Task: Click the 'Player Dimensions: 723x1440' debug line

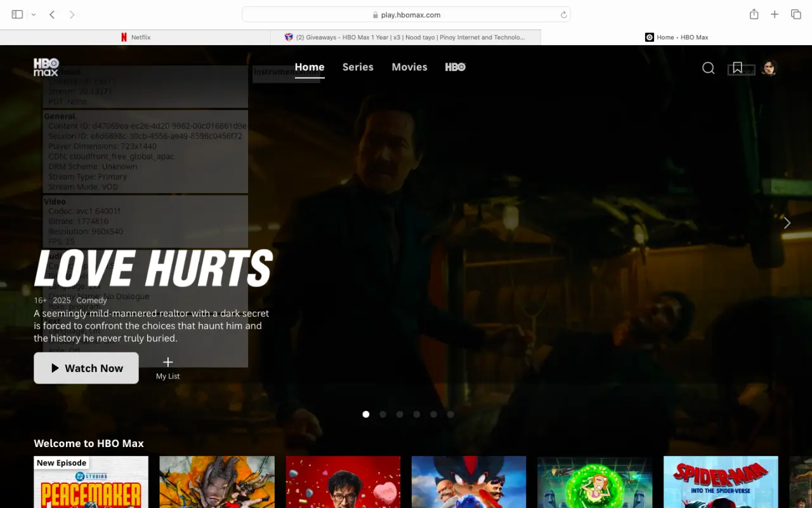Action: coord(102,146)
